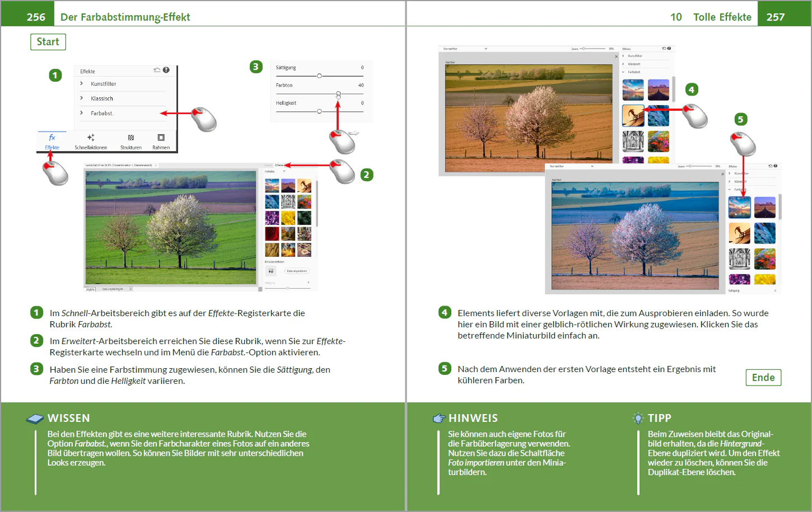Viewport: 812px width, 512px height.
Task: Select the colorful painting thumbnail in the yellowish screenshot
Action: click(659, 142)
